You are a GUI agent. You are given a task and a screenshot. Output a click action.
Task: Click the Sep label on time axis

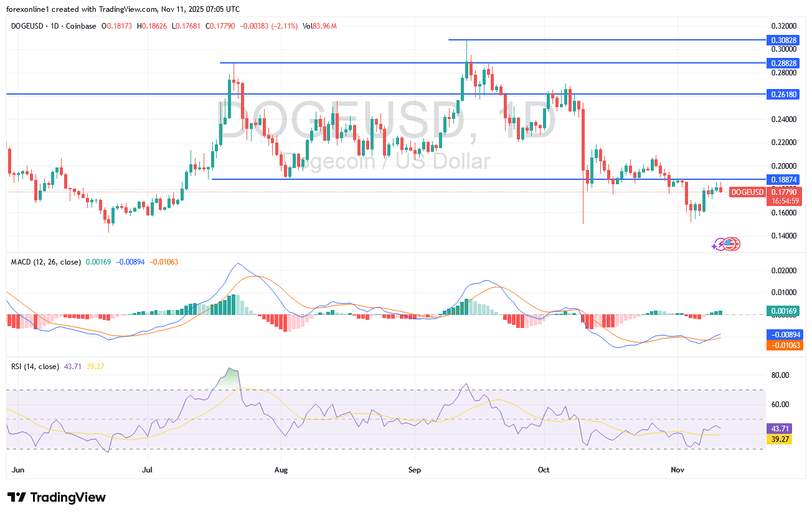[x=414, y=469]
